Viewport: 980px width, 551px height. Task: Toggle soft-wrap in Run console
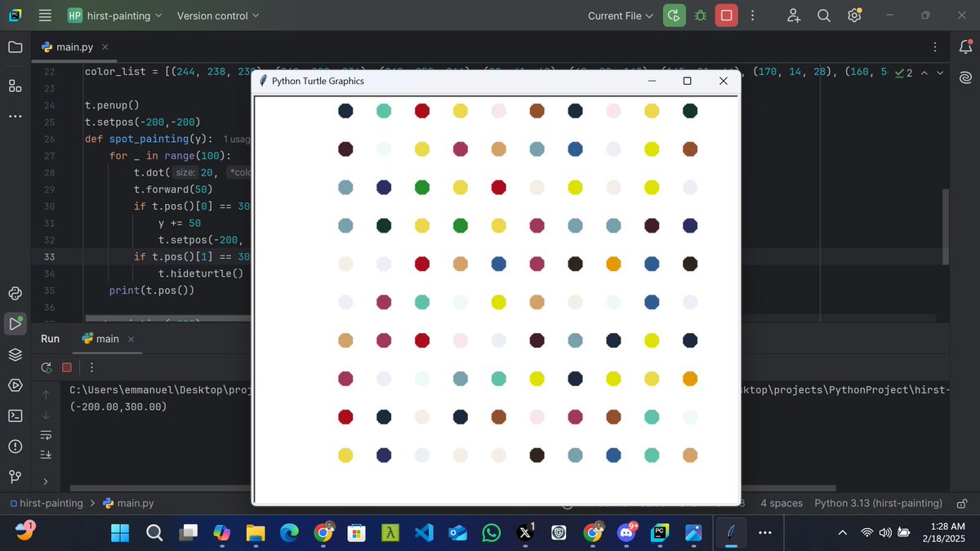[46, 434]
